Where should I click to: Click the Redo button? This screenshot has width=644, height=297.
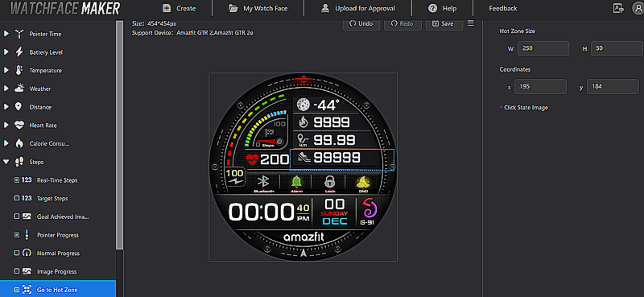(402, 24)
